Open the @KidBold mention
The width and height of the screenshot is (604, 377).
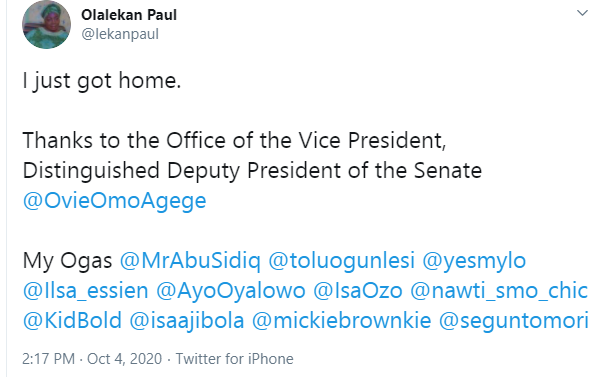tap(72, 321)
